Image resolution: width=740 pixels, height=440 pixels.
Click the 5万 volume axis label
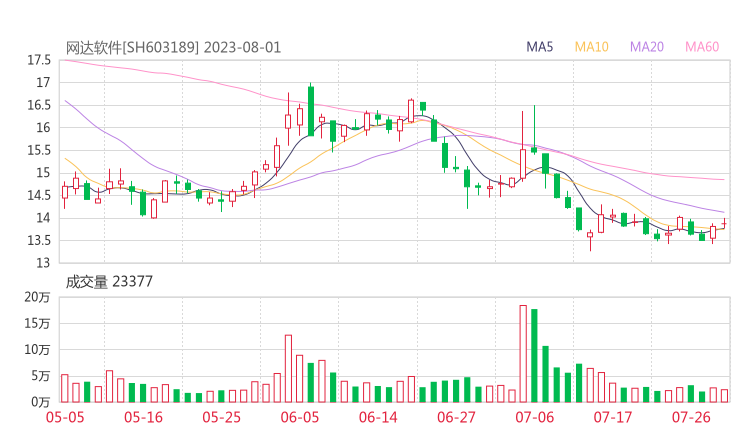tap(41, 376)
